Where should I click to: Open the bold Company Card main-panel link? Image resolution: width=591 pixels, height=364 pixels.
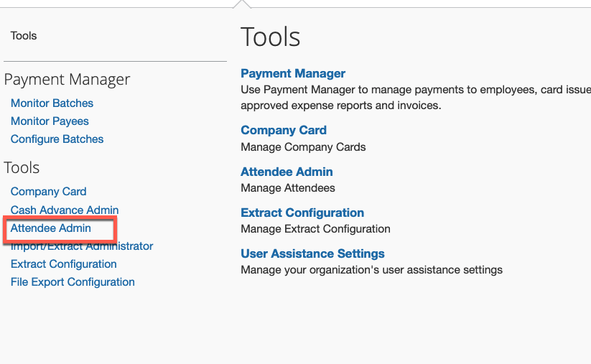click(284, 130)
